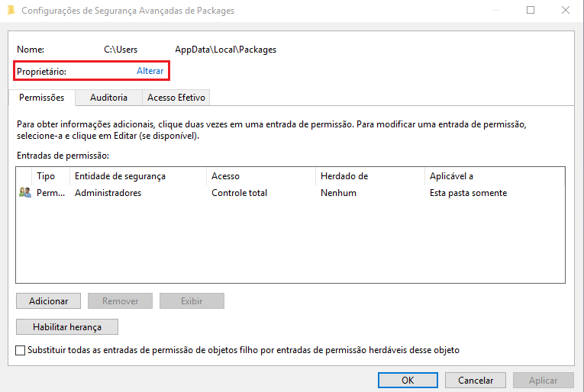Switch to the Permissões tab
The height and width of the screenshot is (392, 584).
pos(42,98)
